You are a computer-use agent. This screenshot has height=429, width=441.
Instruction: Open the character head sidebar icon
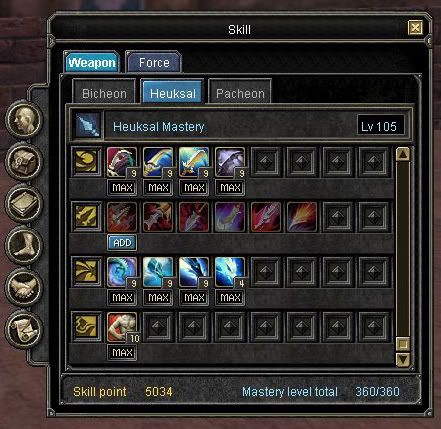point(24,119)
